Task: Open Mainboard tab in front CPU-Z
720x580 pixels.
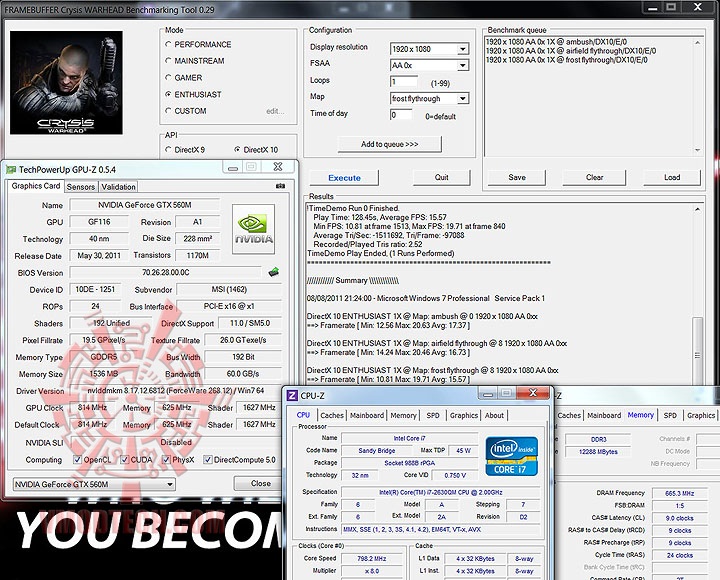Action: 367,415
